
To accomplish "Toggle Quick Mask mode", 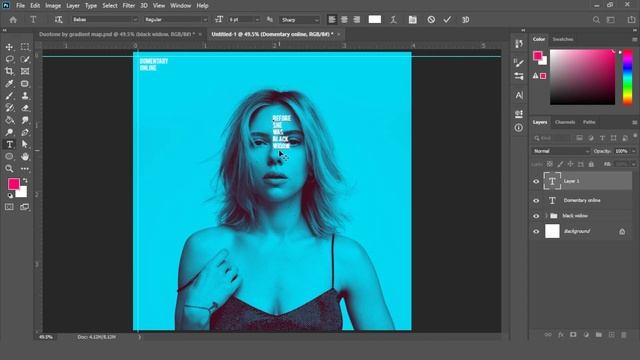I will tap(9, 207).
